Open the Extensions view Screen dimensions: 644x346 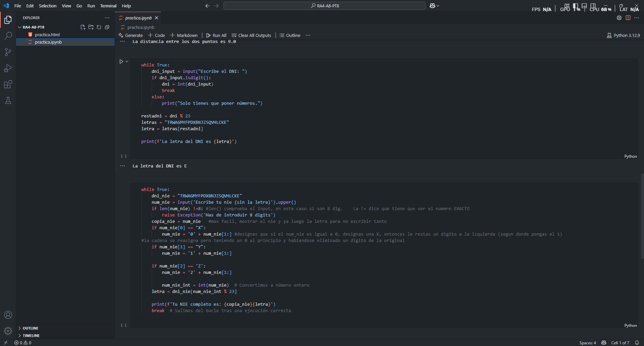8,84
